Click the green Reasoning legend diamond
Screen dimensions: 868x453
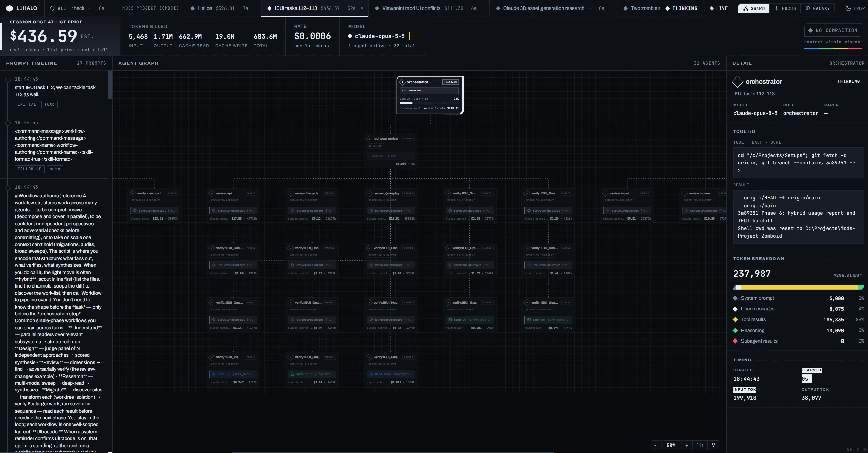point(735,330)
